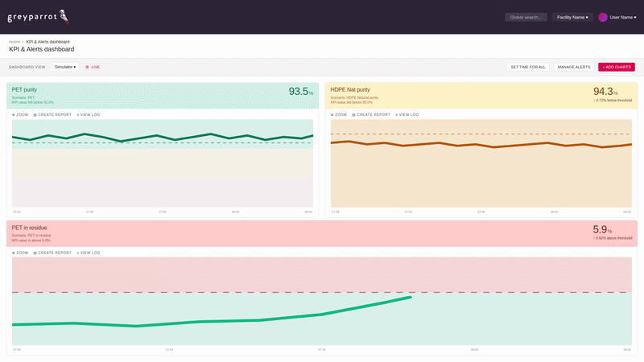View log for PET in residue
The height and width of the screenshot is (362, 644).
pos(89,253)
